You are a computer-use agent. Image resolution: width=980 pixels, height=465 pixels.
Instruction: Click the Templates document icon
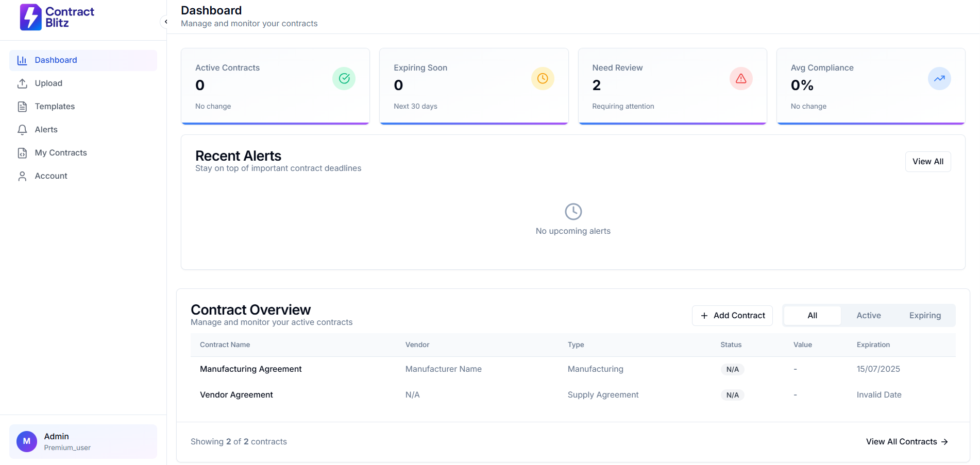(x=22, y=107)
